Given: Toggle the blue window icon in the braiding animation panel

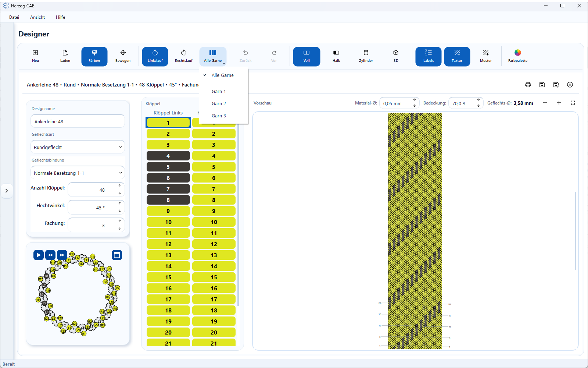Looking at the screenshot, I should 117,255.
